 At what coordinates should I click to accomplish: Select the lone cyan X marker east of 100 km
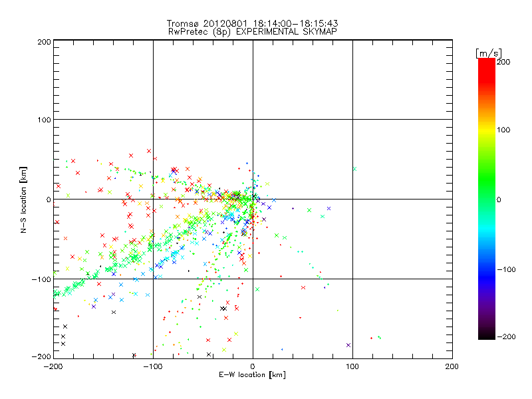click(354, 169)
